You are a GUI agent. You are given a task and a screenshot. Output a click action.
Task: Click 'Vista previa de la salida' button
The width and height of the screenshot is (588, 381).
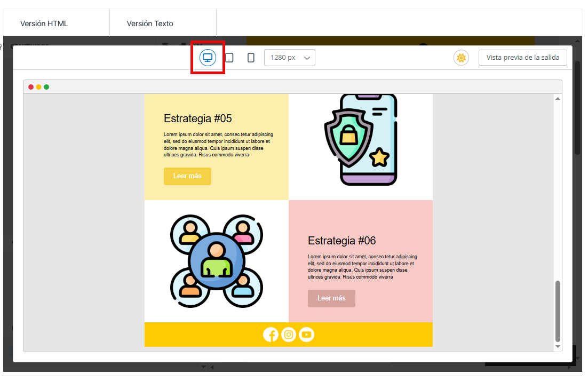(x=522, y=58)
